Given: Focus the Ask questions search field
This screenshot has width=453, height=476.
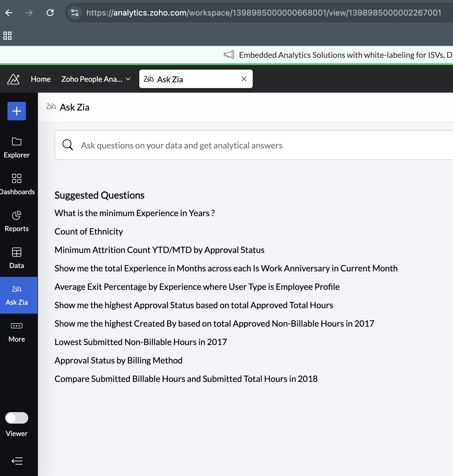Looking at the screenshot, I should click(x=254, y=145).
